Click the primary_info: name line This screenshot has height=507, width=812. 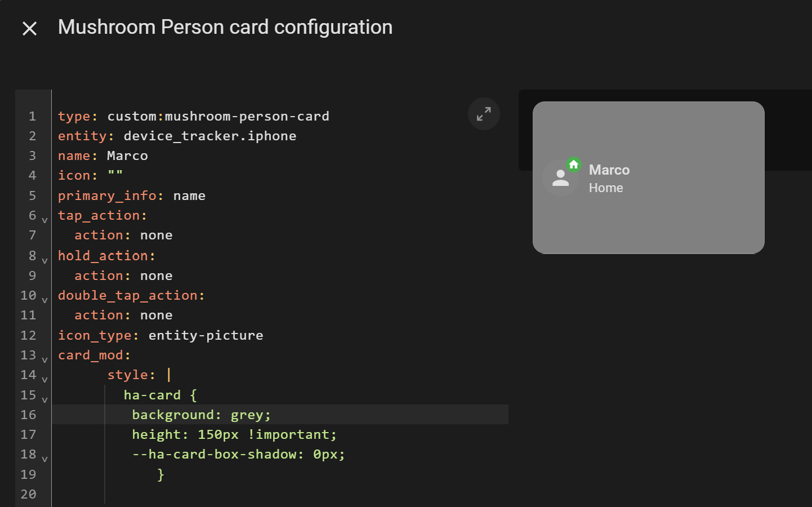click(131, 195)
